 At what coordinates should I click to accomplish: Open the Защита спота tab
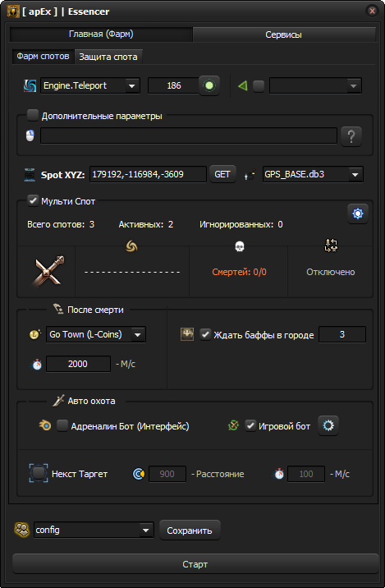click(x=108, y=57)
